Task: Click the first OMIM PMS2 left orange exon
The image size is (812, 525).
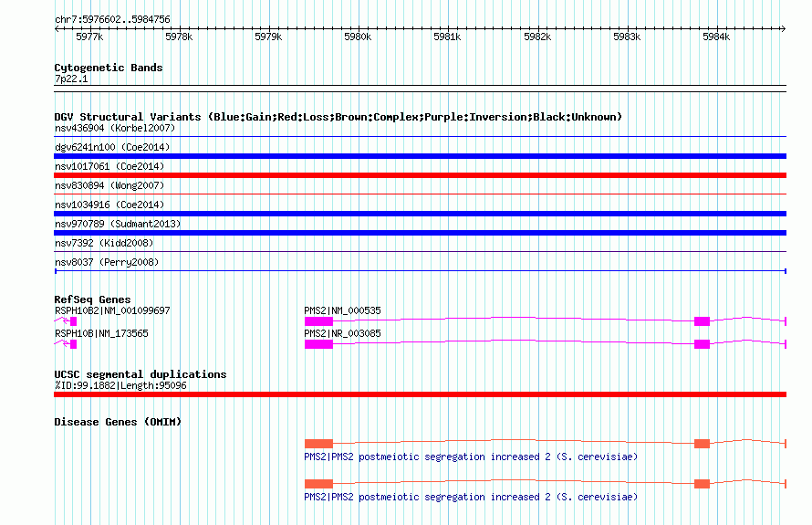Action: (x=318, y=444)
